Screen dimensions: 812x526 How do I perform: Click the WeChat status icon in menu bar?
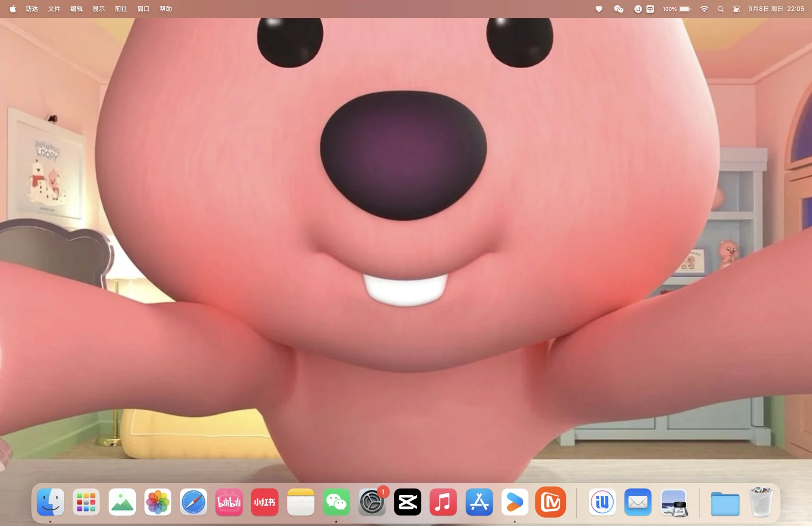[619, 9]
